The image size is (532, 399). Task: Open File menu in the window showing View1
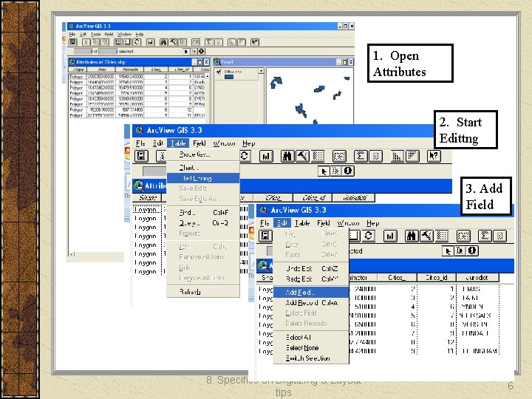coord(72,34)
